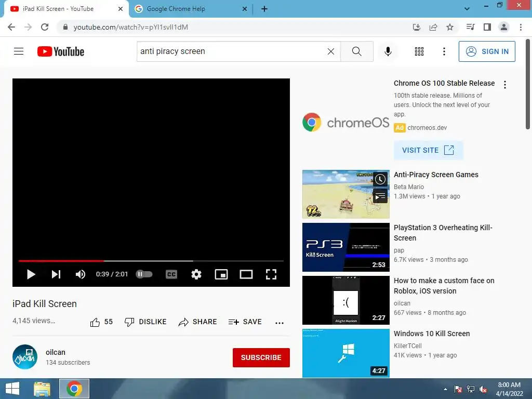
Task: Open the chromeOS ad image
Action: click(x=345, y=122)
